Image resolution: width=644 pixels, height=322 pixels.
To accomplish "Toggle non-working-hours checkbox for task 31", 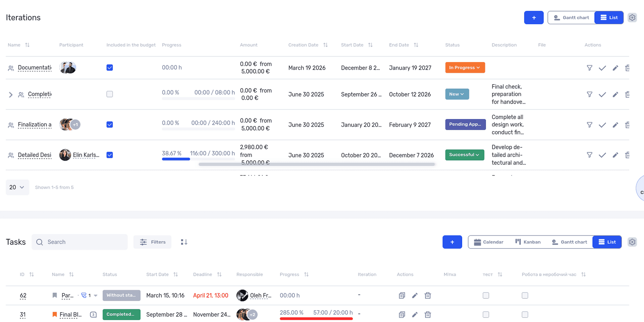I will (x=525, y=315).
